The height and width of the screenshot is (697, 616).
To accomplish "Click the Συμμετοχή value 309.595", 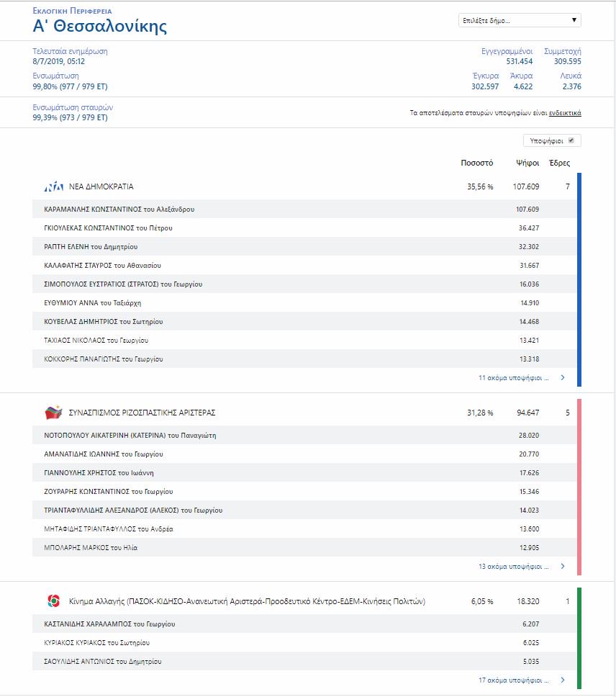I will pos(568,61).
